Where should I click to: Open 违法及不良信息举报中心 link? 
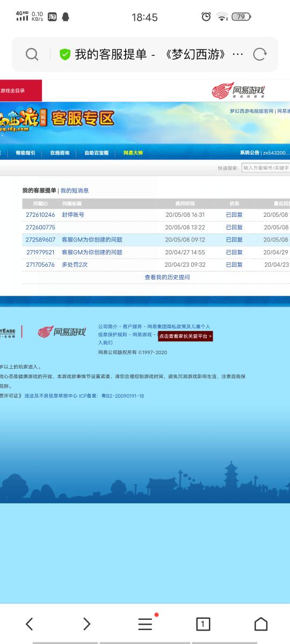[50, 396]
